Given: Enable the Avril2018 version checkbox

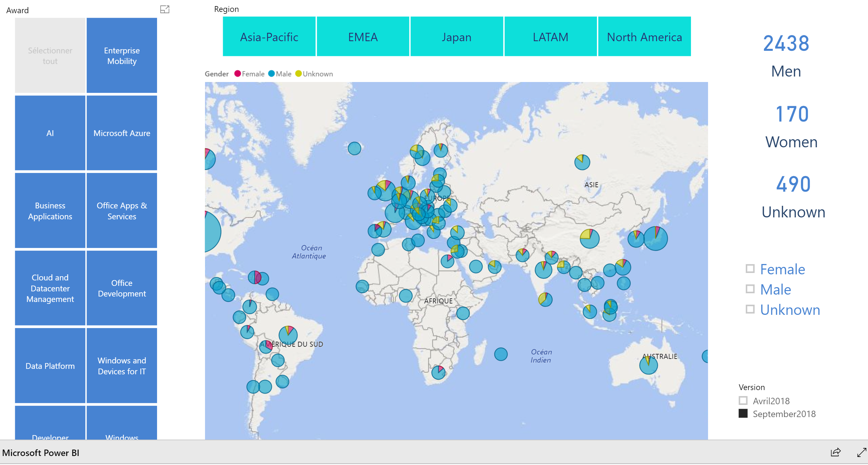Looking at the screenshot, I should coord(743,400).
